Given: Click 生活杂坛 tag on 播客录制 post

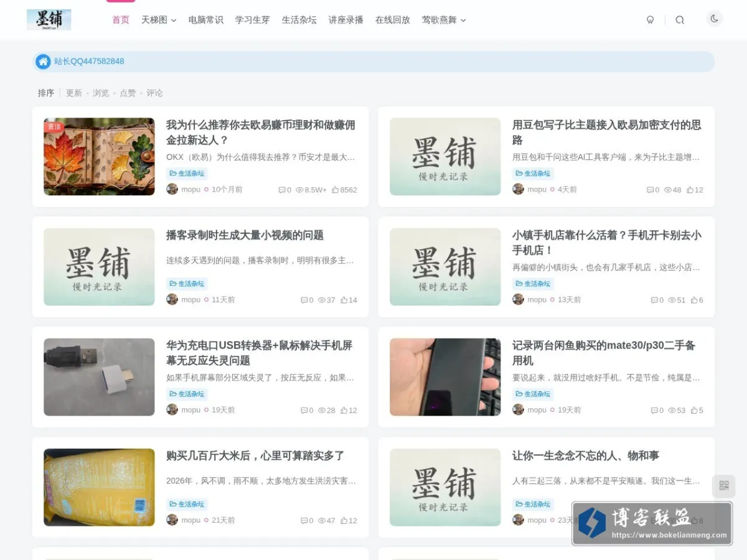Looking at the screenshot, I should [x=187, y=284].
